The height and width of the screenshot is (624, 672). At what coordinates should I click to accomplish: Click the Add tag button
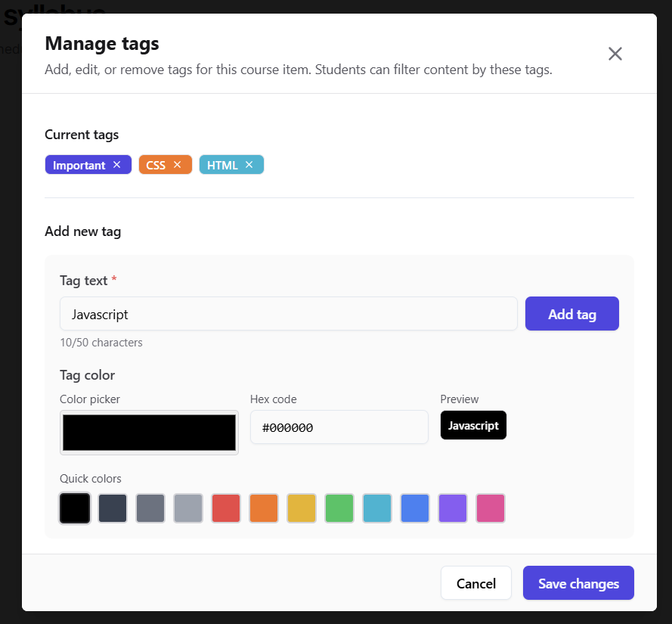(x=571, y=314)
